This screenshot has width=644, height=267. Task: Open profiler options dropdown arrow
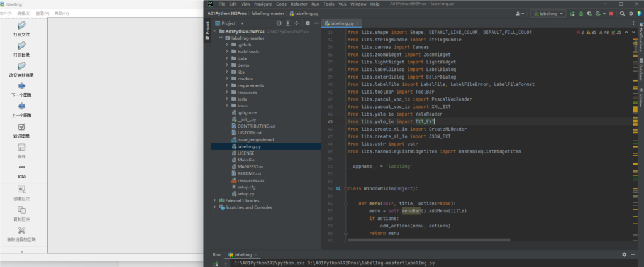coord(604,14)
